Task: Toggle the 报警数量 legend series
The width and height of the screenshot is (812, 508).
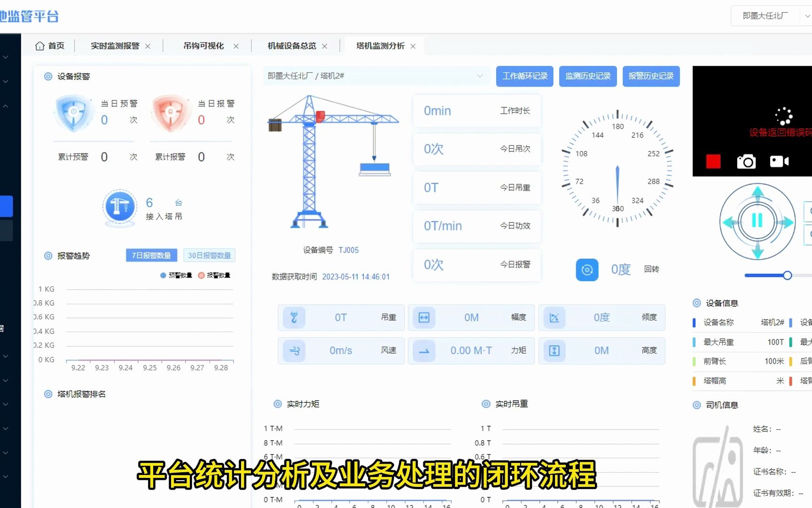Action: 214,275
